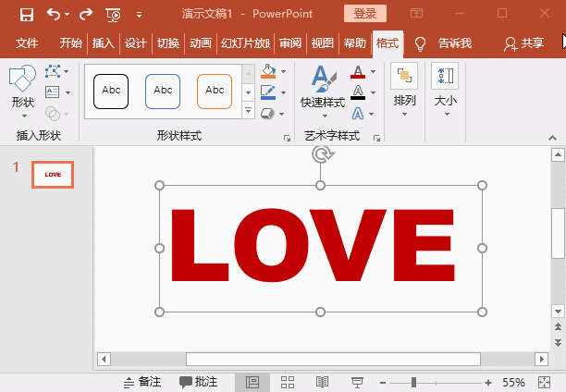Toggle the Comments (批注) pane
566x392 pixels.
tap(199, 382)
